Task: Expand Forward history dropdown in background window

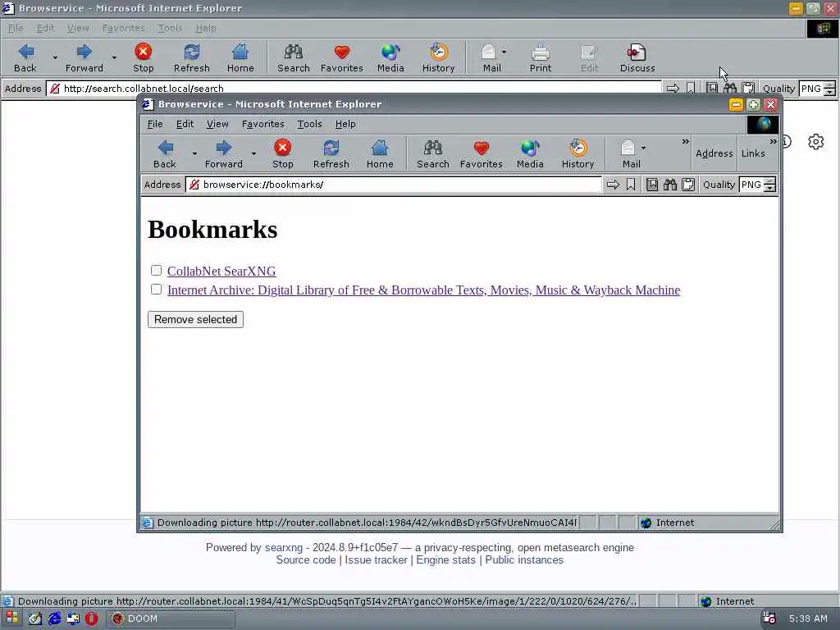Action: pyautogui.click(x=114, y=57)
